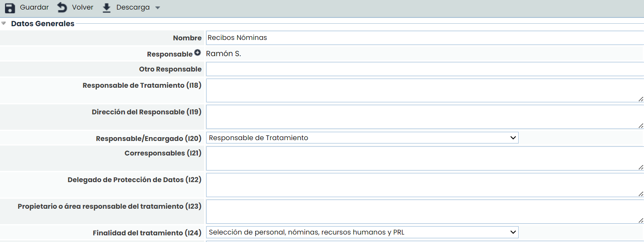Open the Responsable/Encargado (I20) dropdown
The image size is (644, 242).
tap(362, 138)
